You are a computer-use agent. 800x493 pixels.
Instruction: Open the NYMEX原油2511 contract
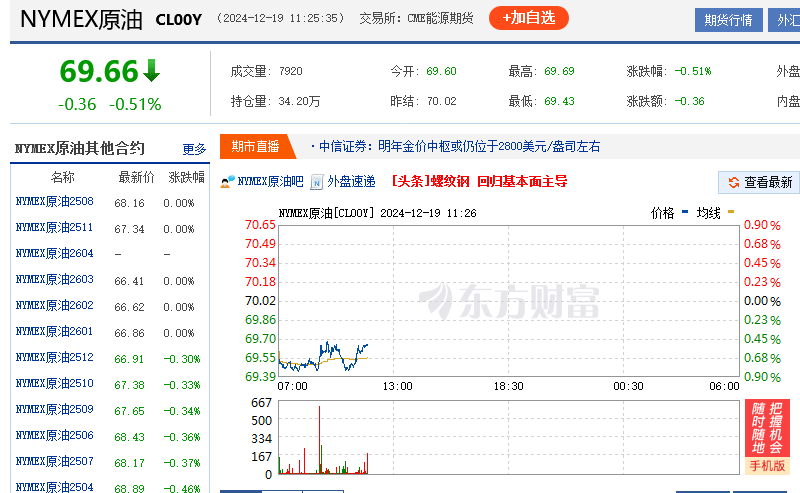[x=55, y=228]
